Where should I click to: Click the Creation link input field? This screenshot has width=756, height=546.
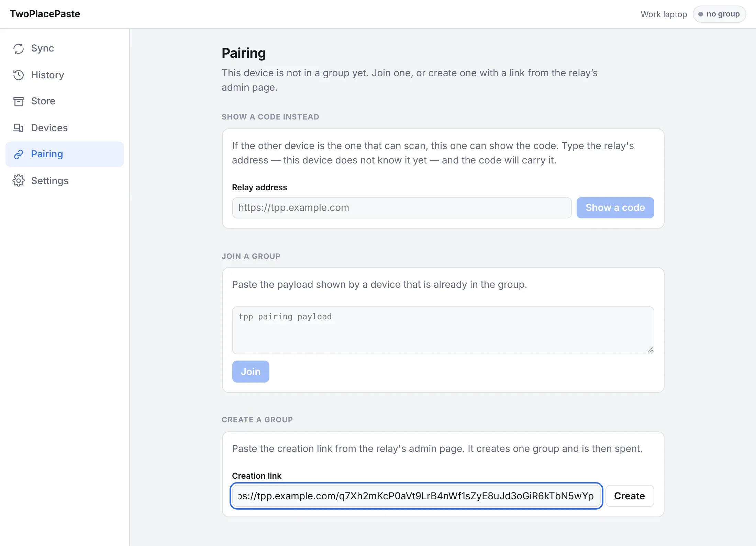(x=416, y=496)
